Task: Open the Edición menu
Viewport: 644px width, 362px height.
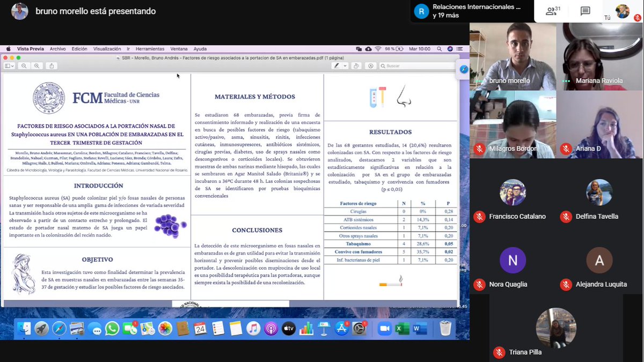Action: (x=79, y=49)
